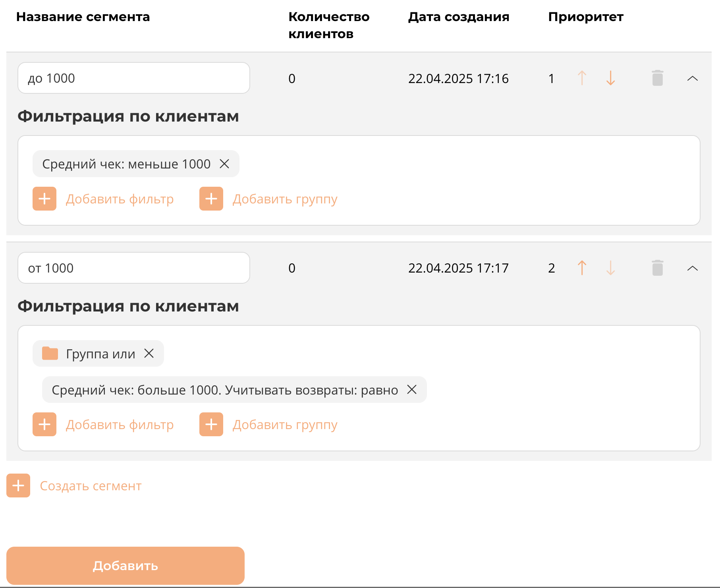Remove filter "Средний чек: меньше 1000"
This screenshot has height=588, width=720.
tap(224, 164)
